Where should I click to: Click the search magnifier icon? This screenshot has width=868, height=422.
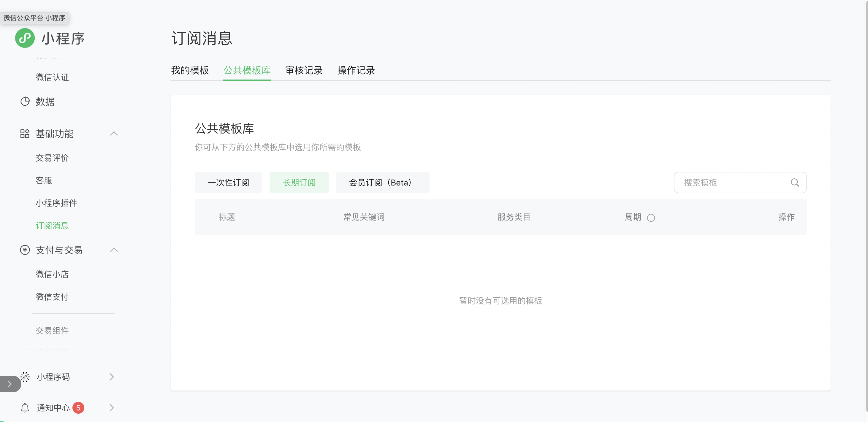click(x=795, y=183)
